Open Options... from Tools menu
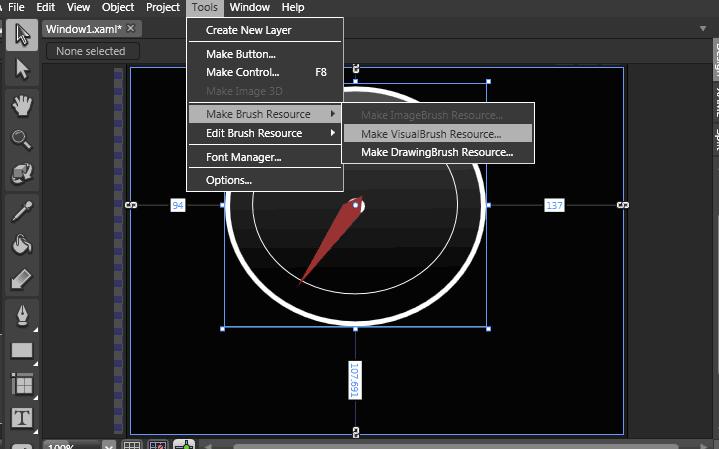This screenshot has width=719, height=449. tap(265, 180)
